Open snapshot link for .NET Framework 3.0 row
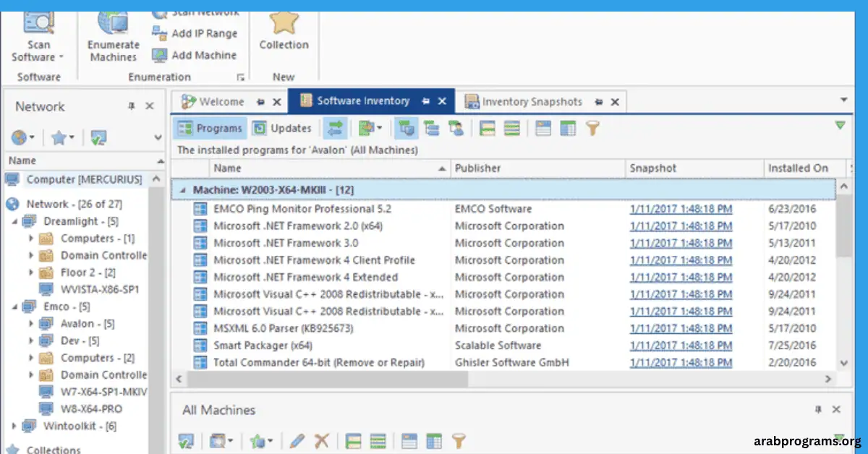The height and width of the screenshot is (454, 868). click(681, 243)
